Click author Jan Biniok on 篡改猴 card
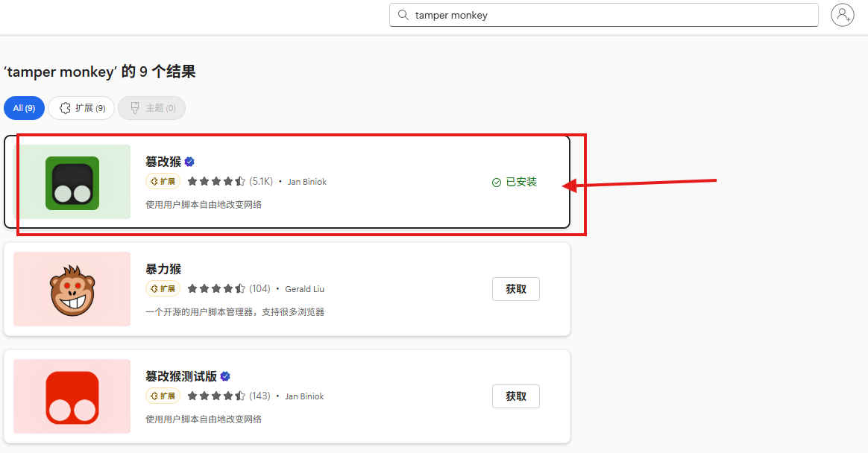868x453 pixels. (x=307, y=182)
